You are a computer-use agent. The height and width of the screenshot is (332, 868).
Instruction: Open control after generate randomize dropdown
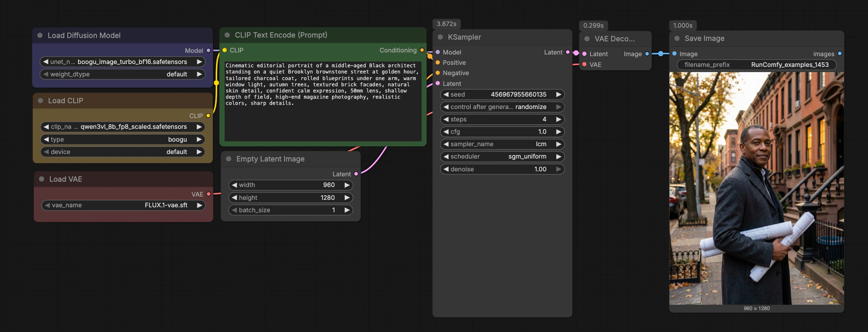click(502, 107)
